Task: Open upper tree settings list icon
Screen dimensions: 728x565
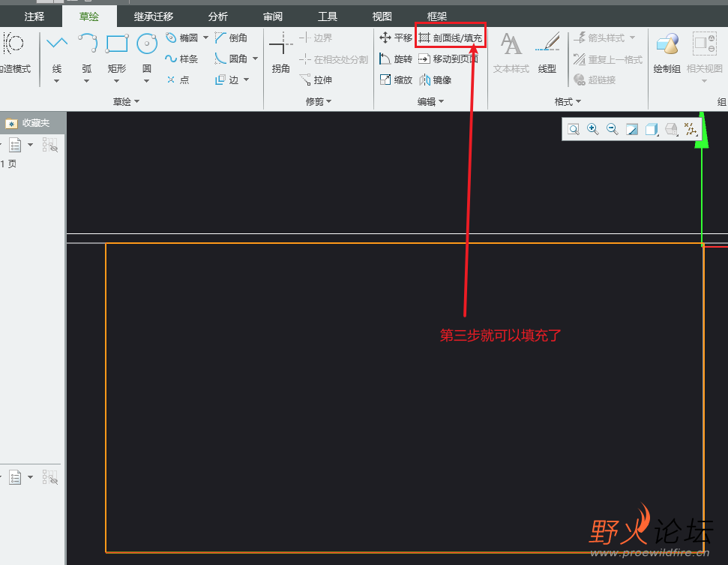Action: pyautogui.click(x=15, y=146)
